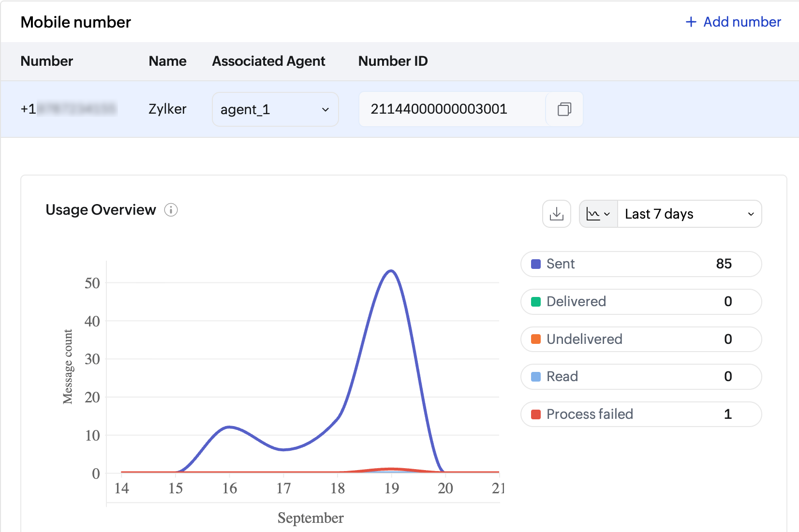Select the Zylker number row

pos(399,109)
